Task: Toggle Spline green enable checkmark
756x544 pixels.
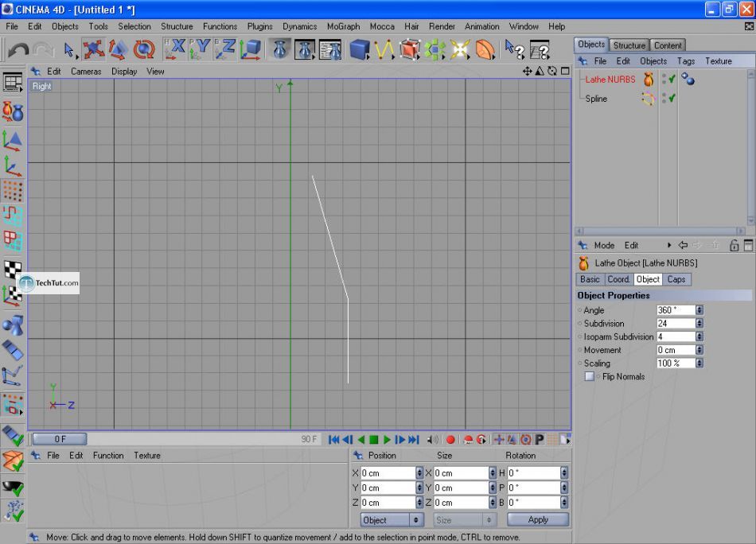Action: [672, 98]
